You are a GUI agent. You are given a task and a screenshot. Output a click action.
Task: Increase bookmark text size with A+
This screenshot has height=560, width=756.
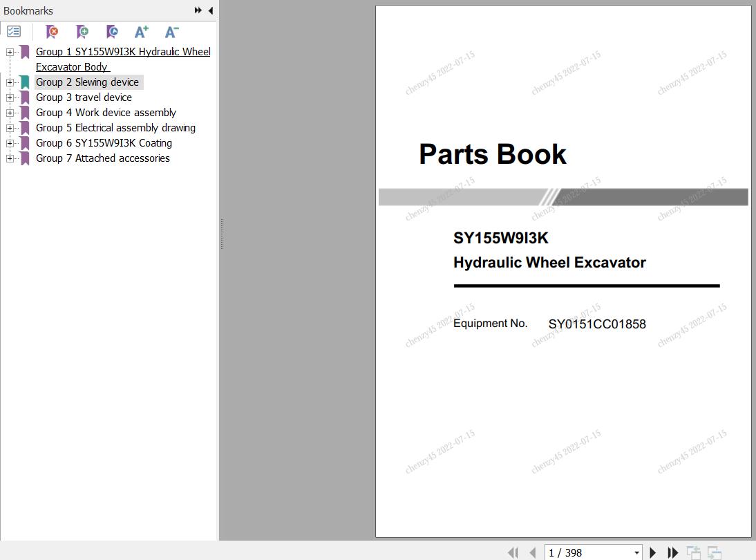142,32
